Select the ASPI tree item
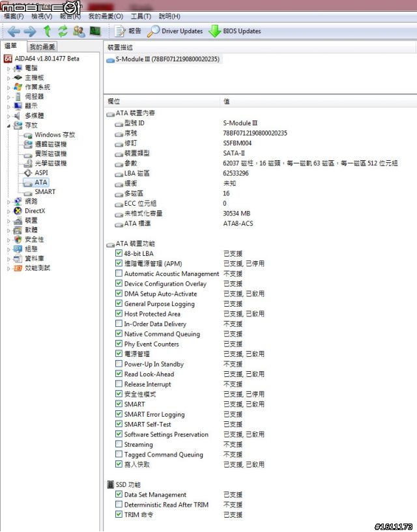Screen dimensions: 417x532 [x=36, y=173]
